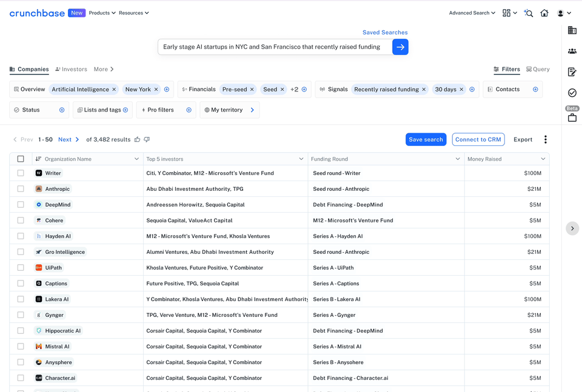Open the Money Raised column dropdown

pos(543,159)
